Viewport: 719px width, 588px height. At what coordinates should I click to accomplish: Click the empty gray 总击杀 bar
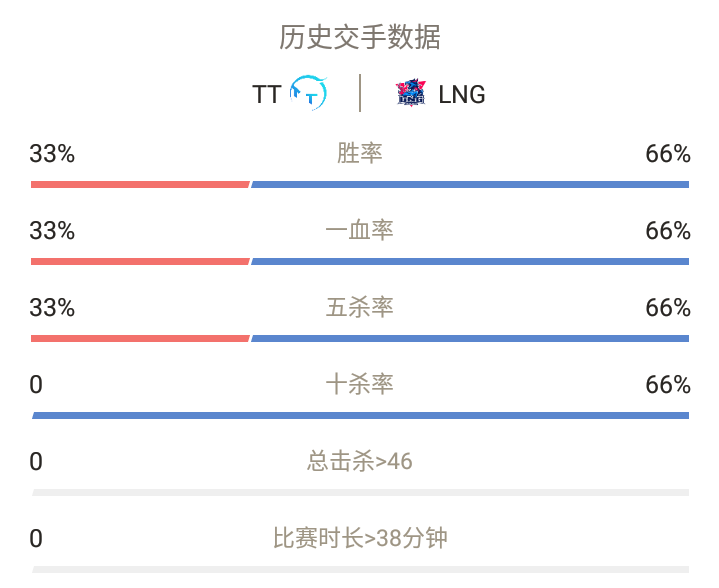pyautogui.click(x=360, y=493)
